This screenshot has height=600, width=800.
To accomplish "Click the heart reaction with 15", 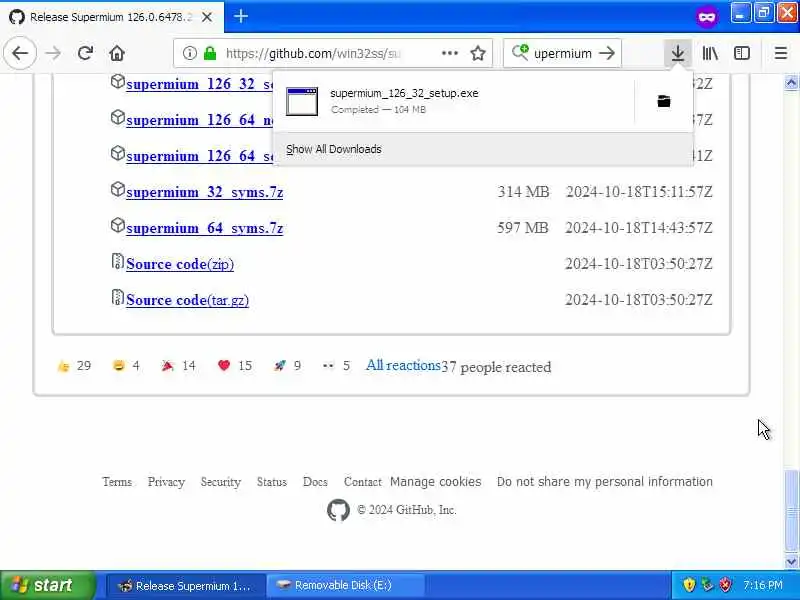I will [235, 366].
